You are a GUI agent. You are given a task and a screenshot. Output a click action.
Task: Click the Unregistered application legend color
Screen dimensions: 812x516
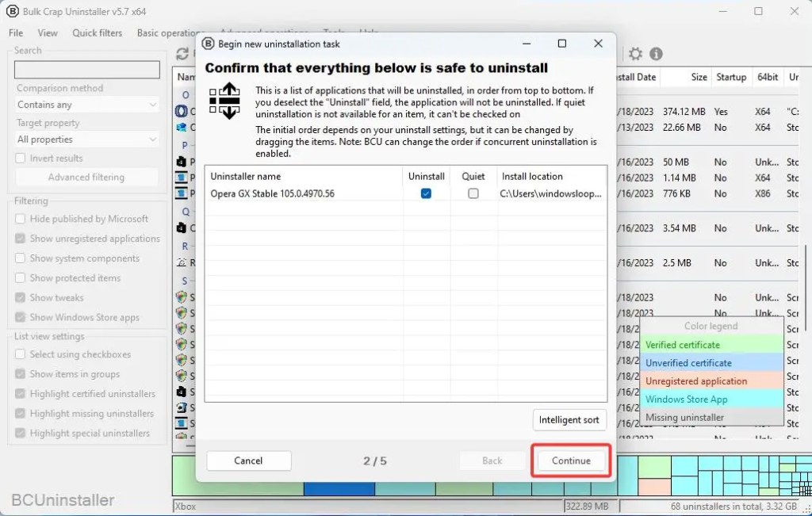(x=711, y=381)
